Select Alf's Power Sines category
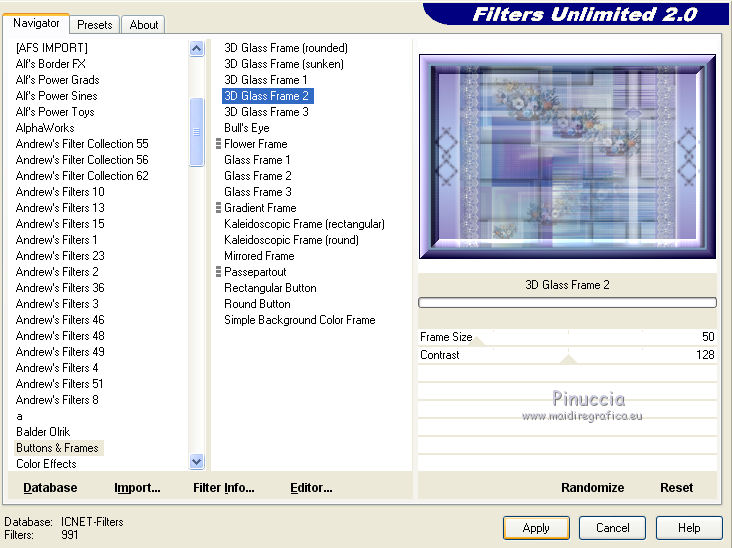The image size is (732, 548). coord(56,96)
